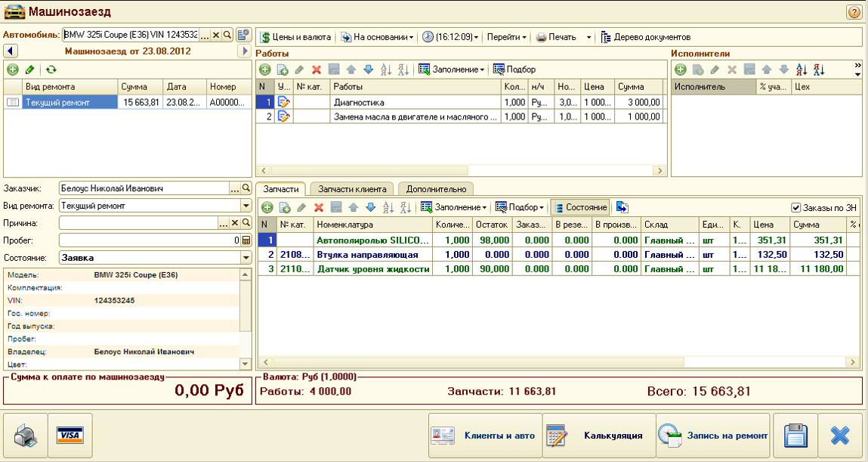This screenshot has width=868, height=462.
Task: Sort Запчасти rows ascending
Action: [x=388, y=207]
